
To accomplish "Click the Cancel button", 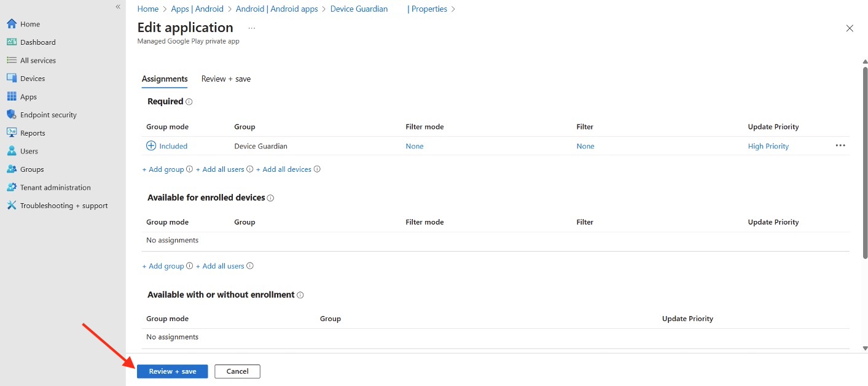I will (x=237, y=371).
